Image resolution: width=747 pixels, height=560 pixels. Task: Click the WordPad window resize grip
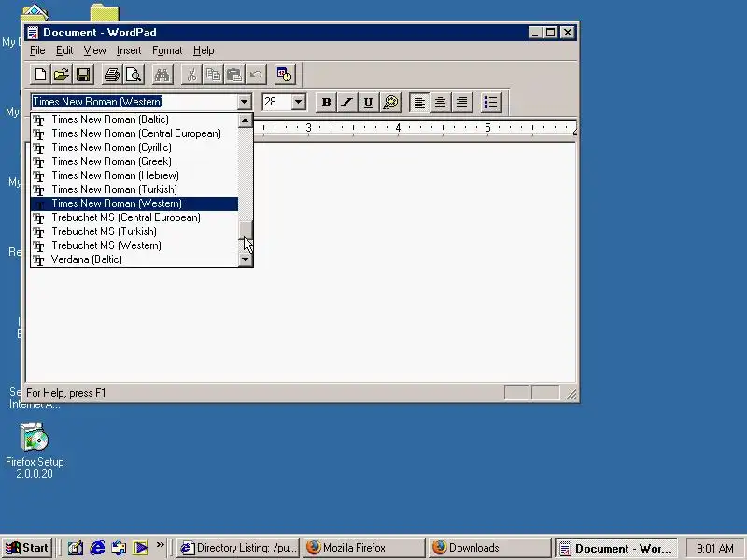(571, 394)
